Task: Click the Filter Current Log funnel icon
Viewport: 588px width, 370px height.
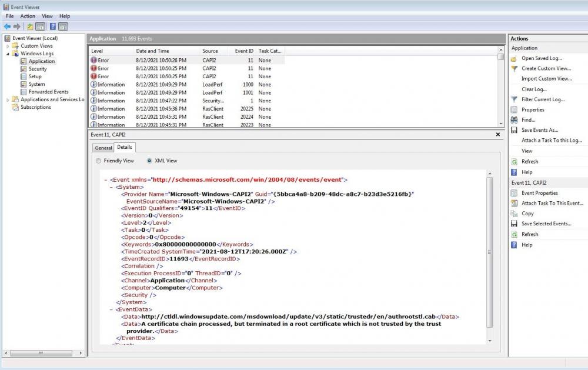Action: (x=514, y=99)
